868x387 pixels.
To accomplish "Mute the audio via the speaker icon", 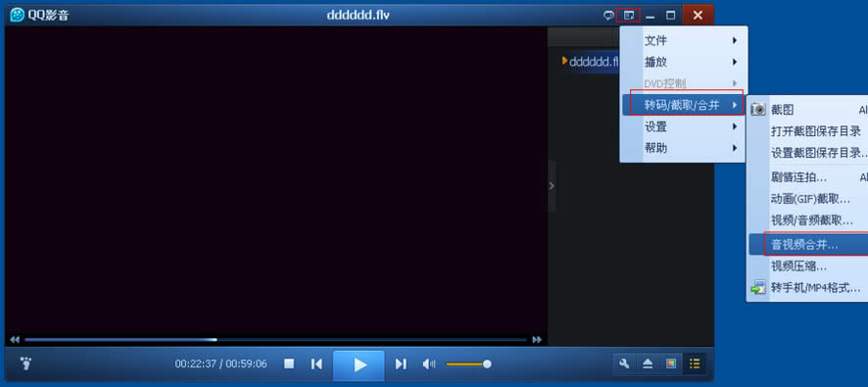I will 429,363.
